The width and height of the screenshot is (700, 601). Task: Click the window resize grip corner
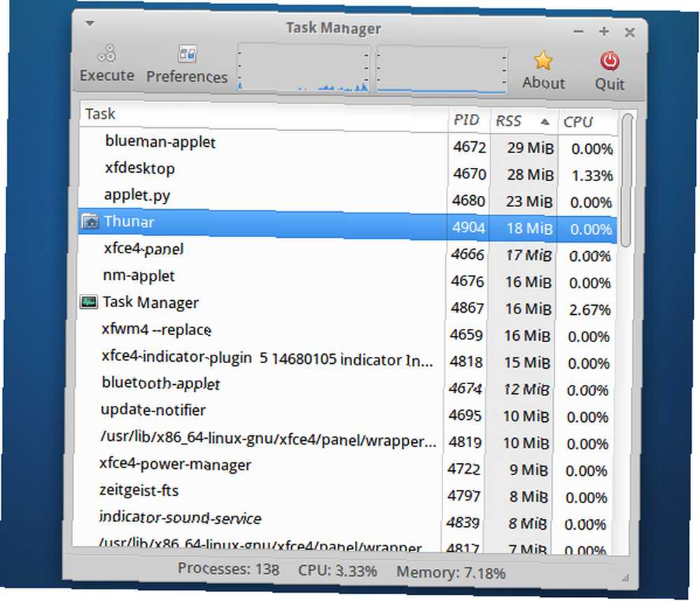pos(626,578)
